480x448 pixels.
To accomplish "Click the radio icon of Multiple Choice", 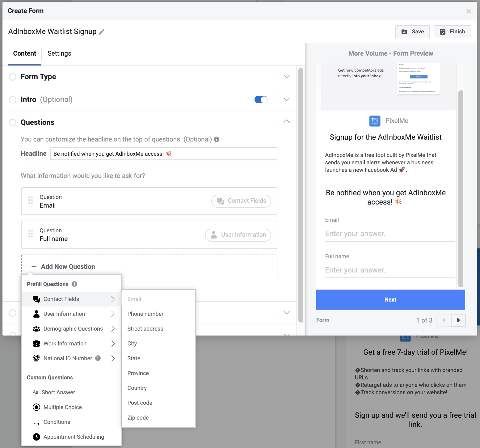I will tap(36, 407).
